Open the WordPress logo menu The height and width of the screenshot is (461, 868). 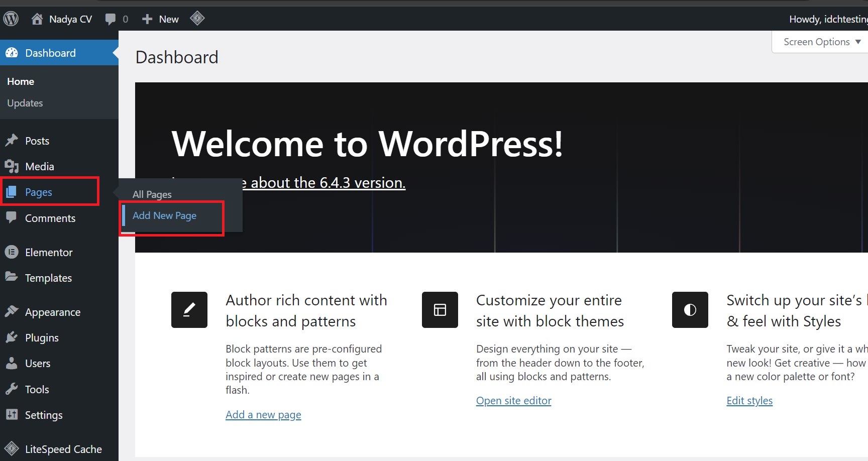pyautogui.click(x=11, y=19)
